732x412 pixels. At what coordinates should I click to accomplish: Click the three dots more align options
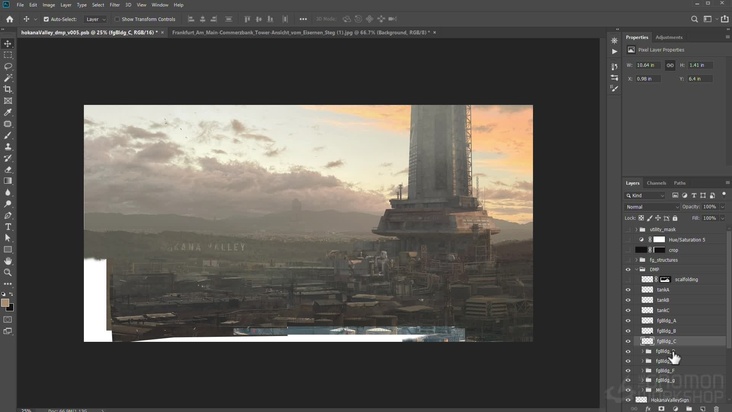(303, 19)
